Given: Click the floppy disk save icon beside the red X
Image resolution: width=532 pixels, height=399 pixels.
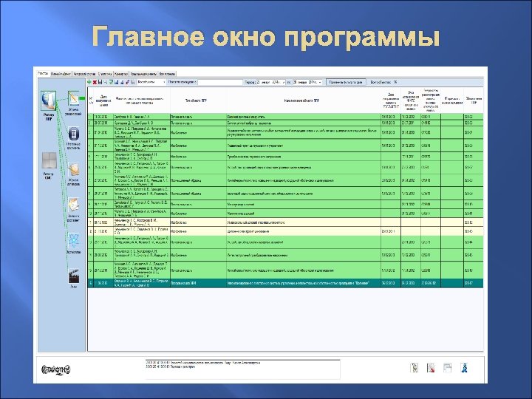Looking at the screenshot, I should (x=100, y=82).
